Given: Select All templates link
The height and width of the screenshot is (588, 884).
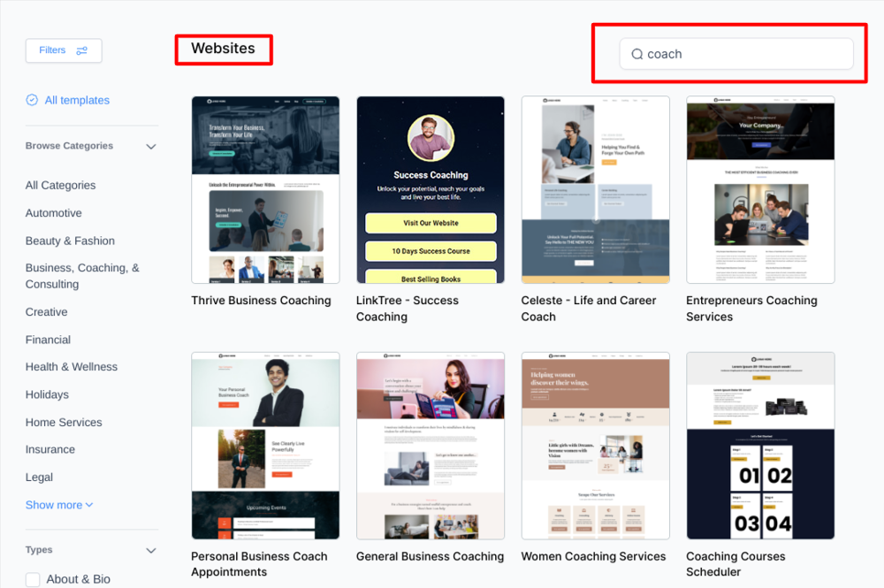Looking at the screenshot, I should (77, 100).
